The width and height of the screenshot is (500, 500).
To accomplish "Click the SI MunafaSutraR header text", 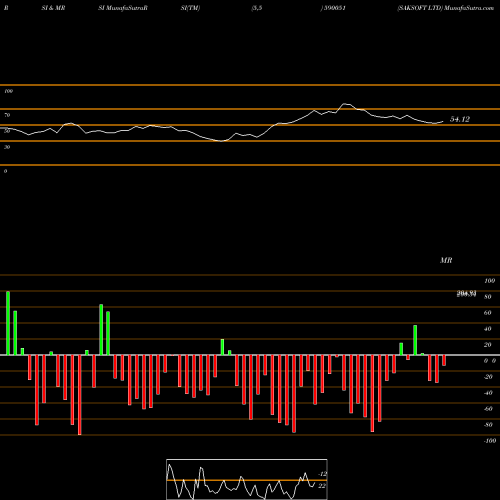I will pyautogui.click(x=123, y=8).
